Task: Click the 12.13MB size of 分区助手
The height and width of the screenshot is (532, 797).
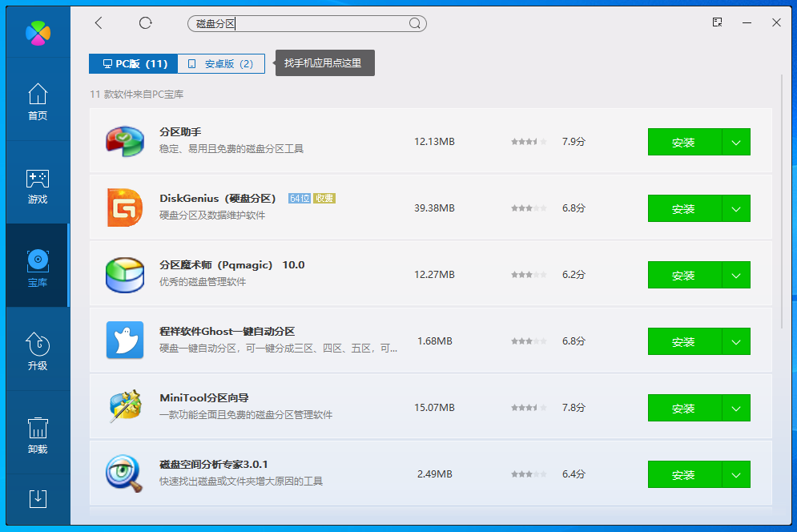Action: [x=434, y=141]
